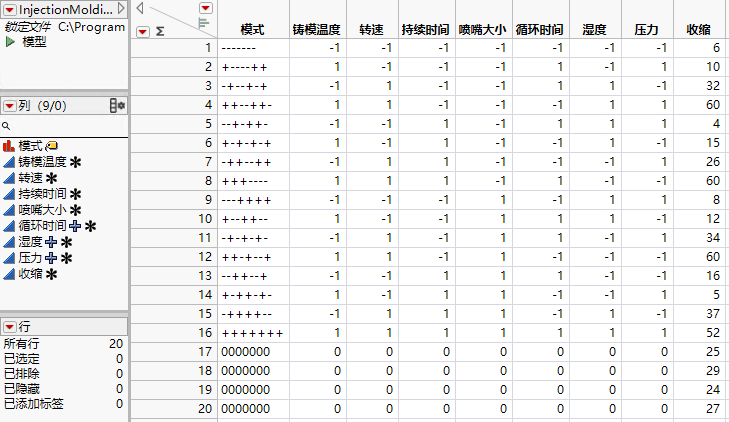Click the 模式 cell '+++++++' in row 16
The width and height of the screenshot is (729, 422).
252,333
